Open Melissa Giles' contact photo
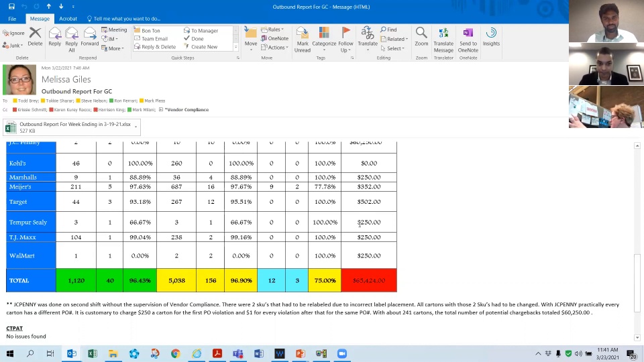 [19, 80]
